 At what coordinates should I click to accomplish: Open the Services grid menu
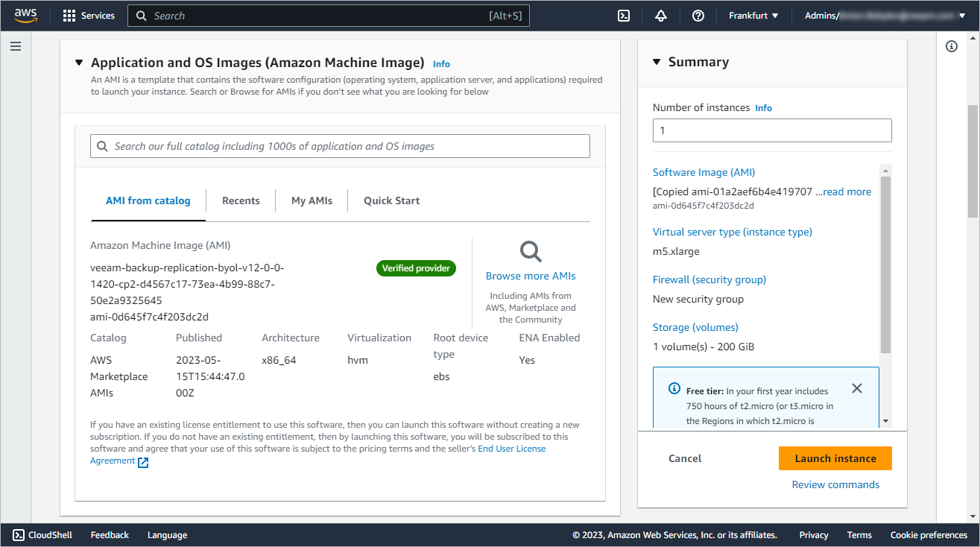[x=89, y=16]
